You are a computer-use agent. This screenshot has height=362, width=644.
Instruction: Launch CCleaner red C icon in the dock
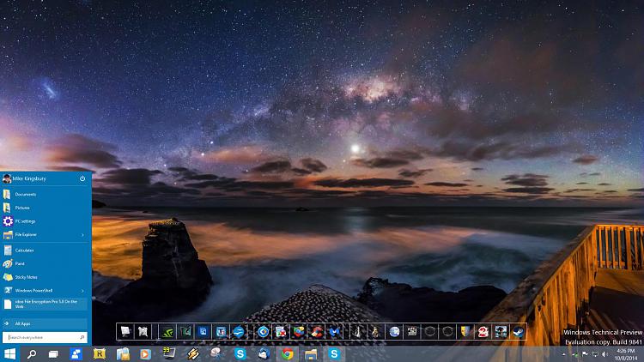[317, 332]
